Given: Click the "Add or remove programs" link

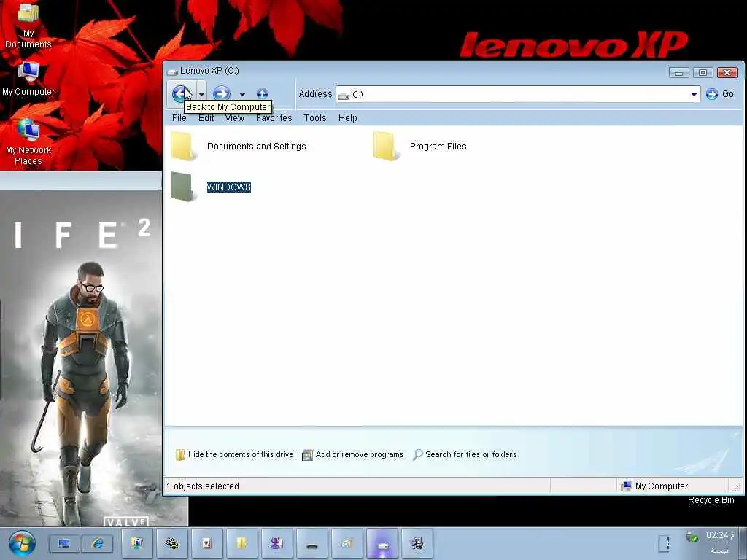Looking at the screenshot, I should click(x=359, y=454).
